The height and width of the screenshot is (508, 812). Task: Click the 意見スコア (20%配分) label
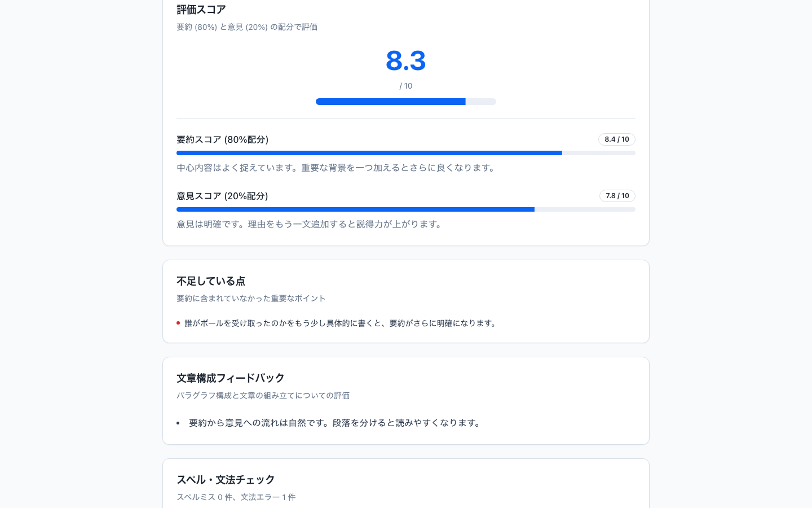222,196
